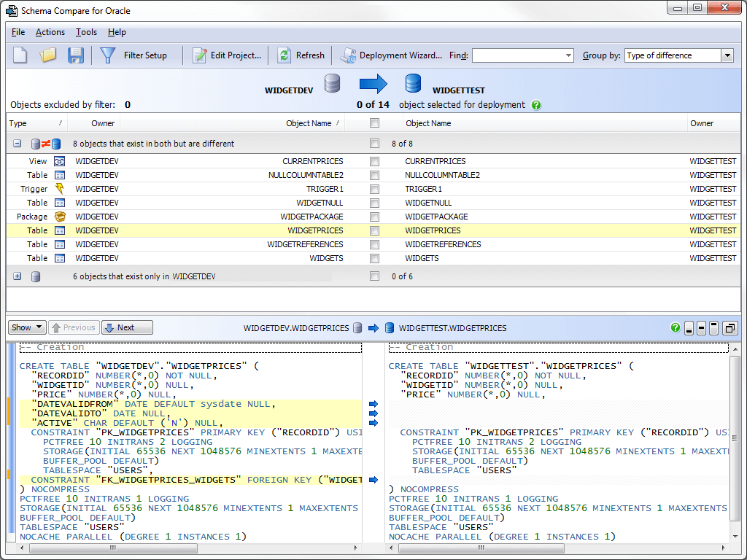Check the WIDGETPRICES checkbox for deployment

374,230
